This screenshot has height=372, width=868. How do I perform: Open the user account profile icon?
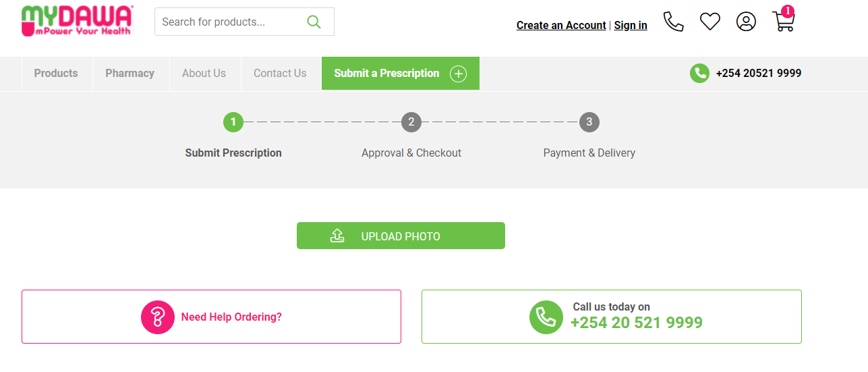point(746,22)
